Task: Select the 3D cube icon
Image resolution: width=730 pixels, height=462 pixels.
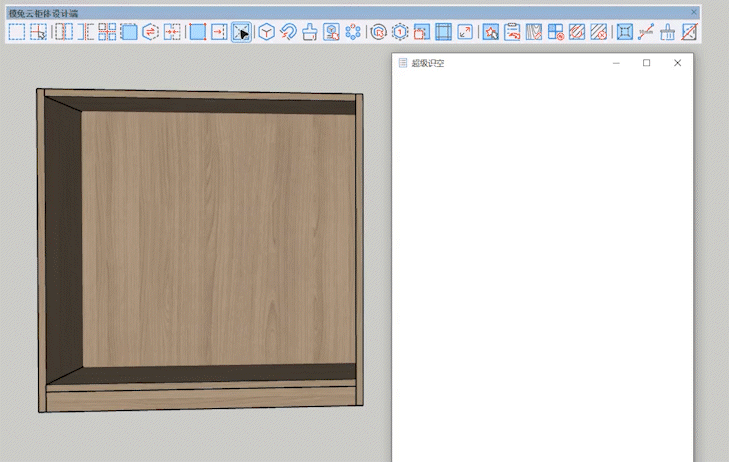Action: click(266, 32)
